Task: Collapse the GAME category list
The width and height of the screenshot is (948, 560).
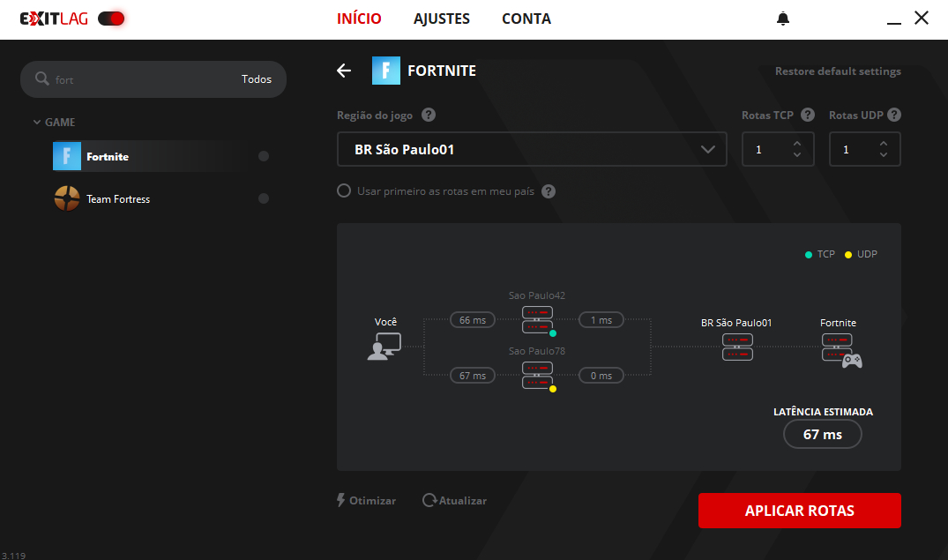Action: click(37, 123)
